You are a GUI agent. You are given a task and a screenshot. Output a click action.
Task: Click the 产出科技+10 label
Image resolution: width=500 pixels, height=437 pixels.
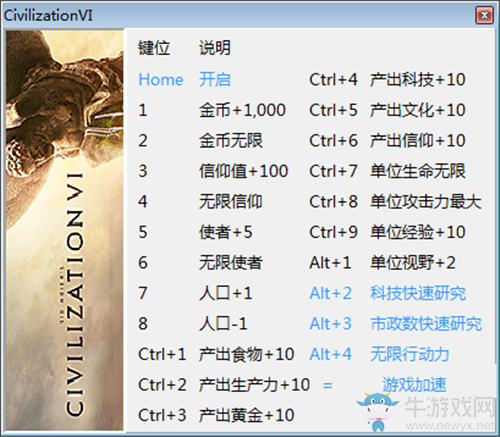[x=418, y=80]
